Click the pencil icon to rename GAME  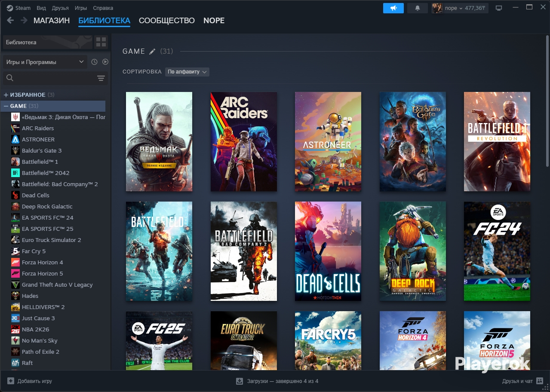152,52
